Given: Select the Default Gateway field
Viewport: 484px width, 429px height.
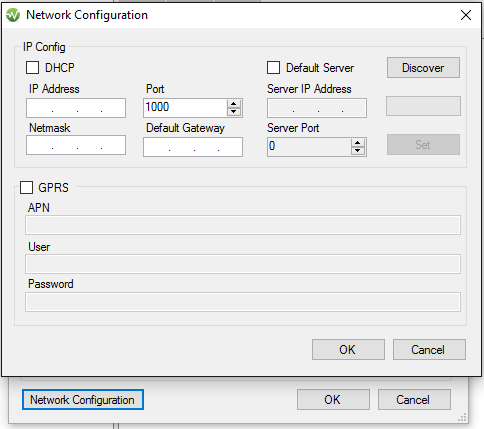Looking at the screenshot, I should point(193,147).
